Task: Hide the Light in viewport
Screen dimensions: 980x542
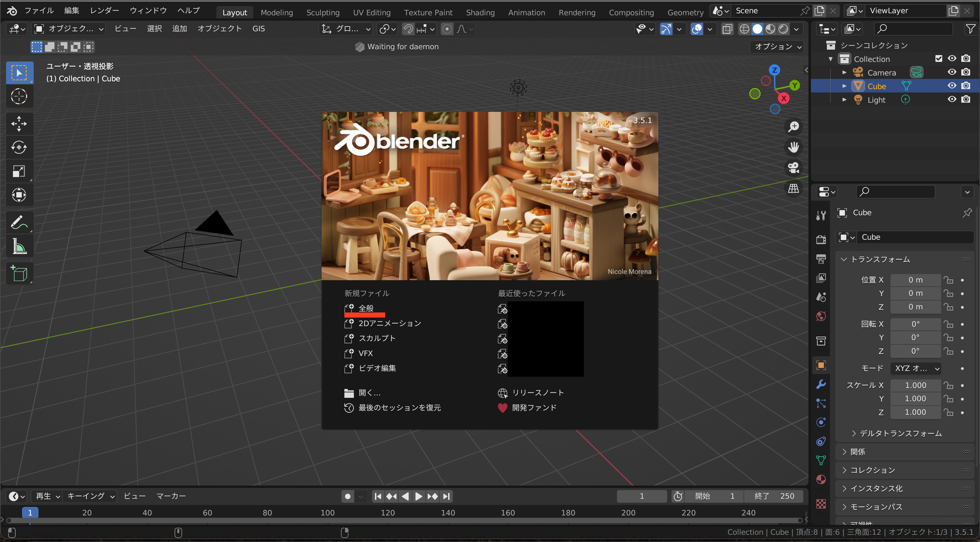Action: [952, 99]
